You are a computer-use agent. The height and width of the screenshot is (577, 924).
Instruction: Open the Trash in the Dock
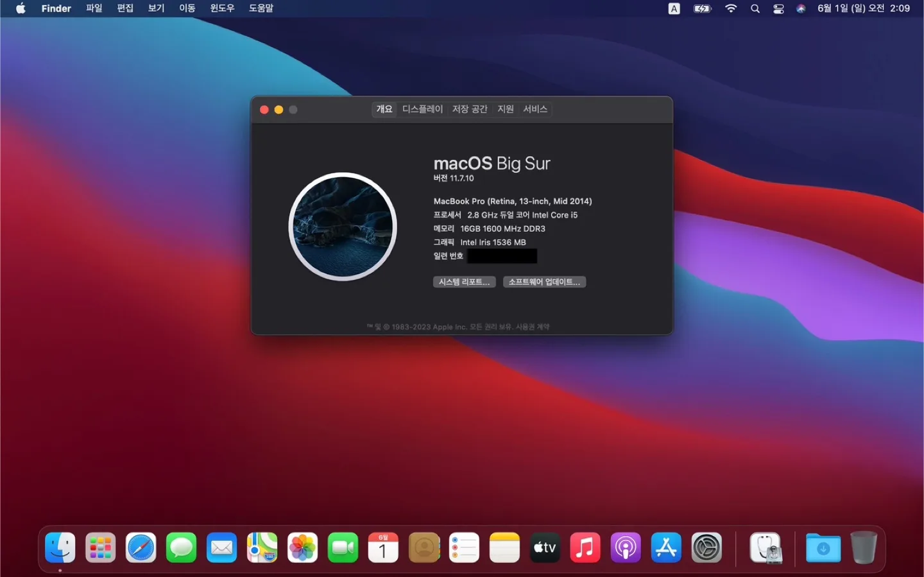click(864, 547)
